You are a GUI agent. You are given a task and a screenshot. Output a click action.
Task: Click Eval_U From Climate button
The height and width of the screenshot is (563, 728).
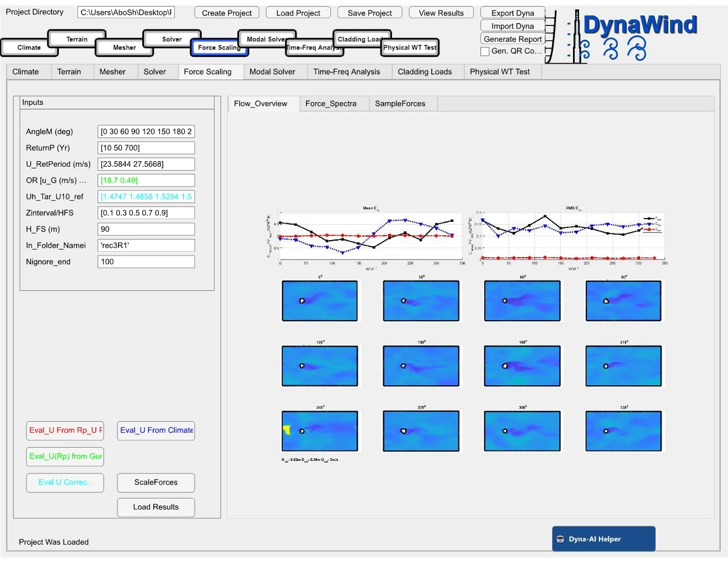click(156, 430)
